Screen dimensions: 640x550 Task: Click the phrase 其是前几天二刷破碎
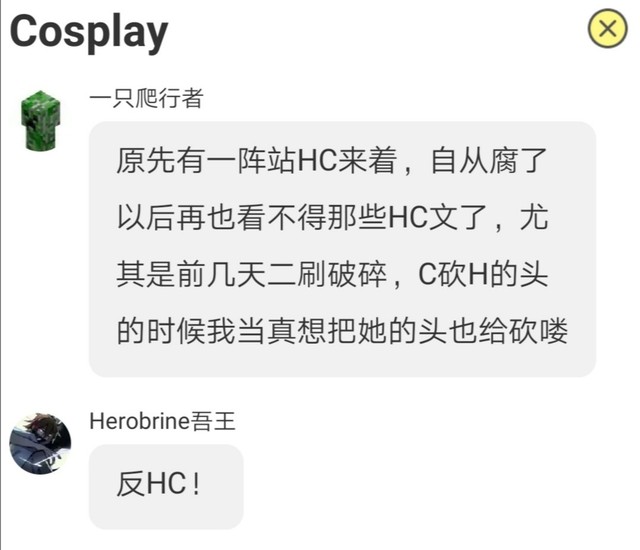251,274
